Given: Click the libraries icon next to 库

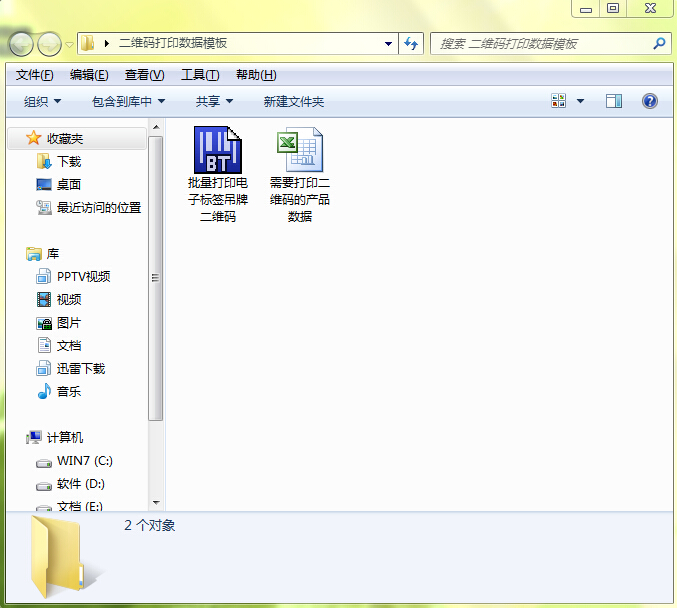Looking at the screenshot, I should pyautogui.click(x=33, y=254).
